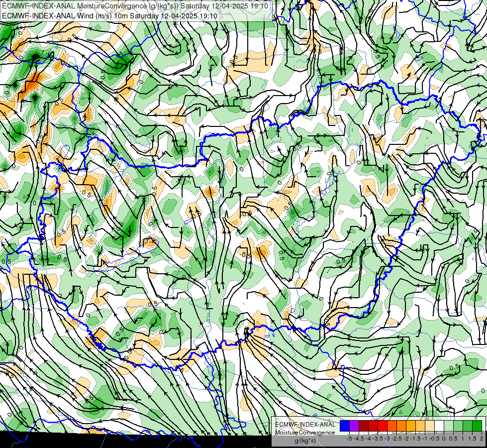Select the palest orange swatch left of white
The image size is (487, 448).
[430, 426]
